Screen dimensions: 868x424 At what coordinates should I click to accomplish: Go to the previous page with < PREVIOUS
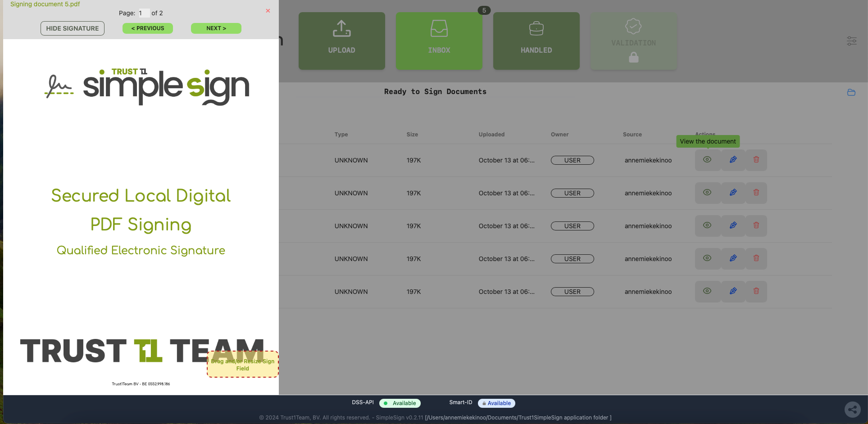click(x=148, y=28)
